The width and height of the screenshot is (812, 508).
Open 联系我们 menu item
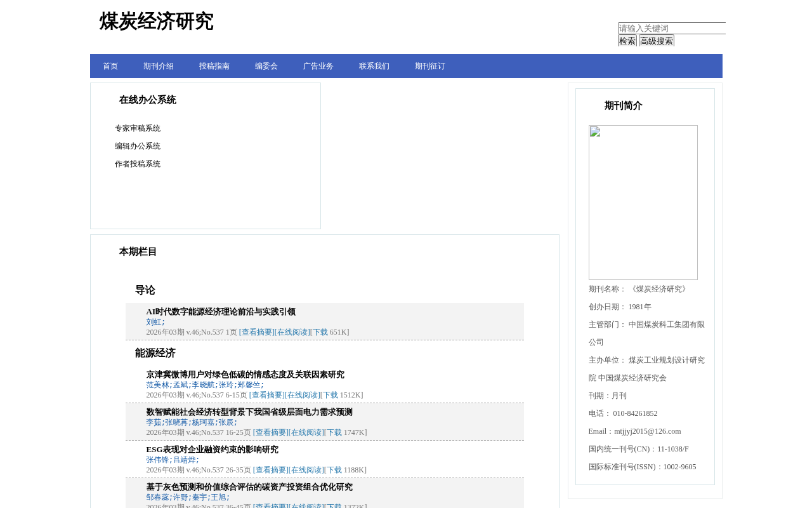coord(374,66)
